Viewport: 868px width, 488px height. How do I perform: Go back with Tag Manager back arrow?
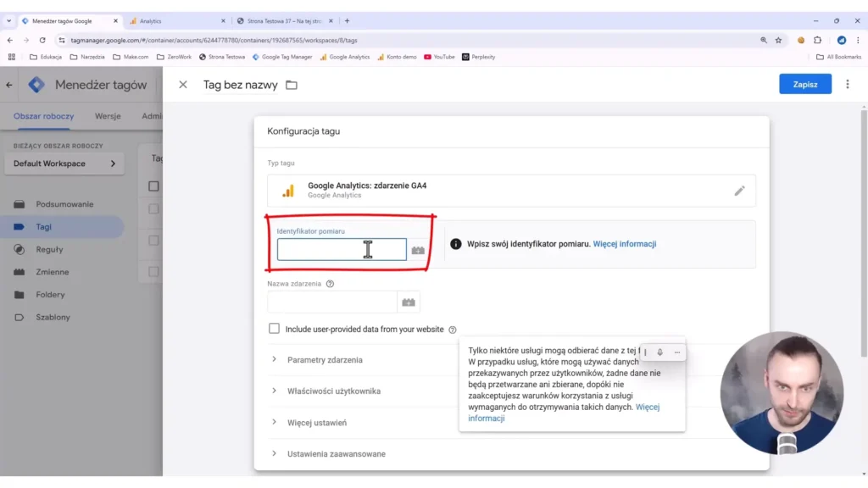coord(9,85)
